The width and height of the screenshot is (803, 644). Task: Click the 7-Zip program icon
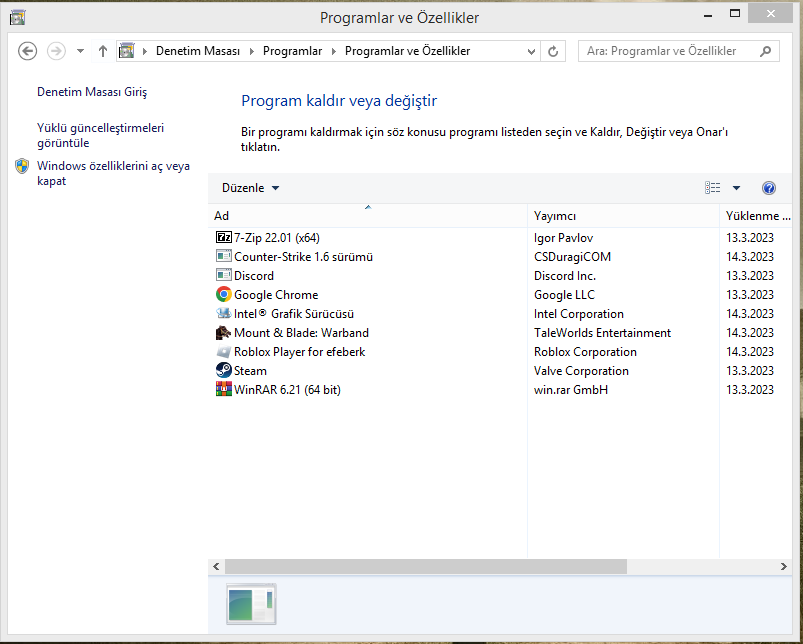click(x=223, y=238)
